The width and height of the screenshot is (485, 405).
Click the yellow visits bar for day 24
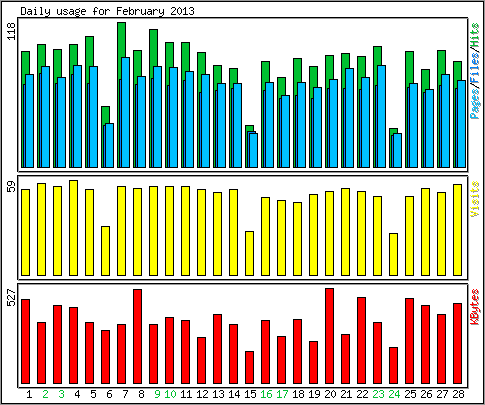393,254
